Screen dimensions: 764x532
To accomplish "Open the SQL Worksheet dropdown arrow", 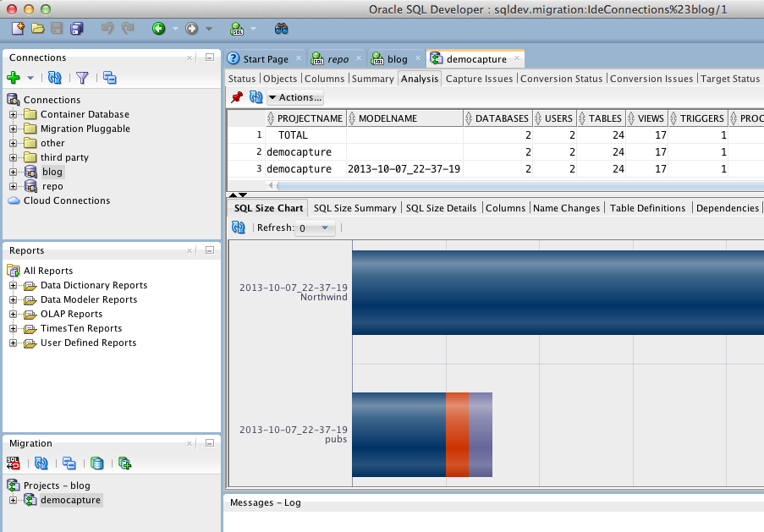I will tap(253, 29).
